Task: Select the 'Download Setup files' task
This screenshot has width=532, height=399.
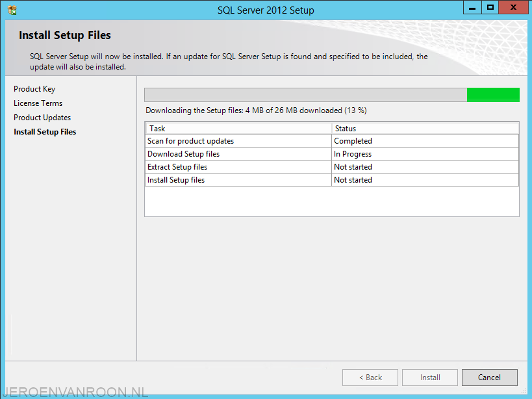Action: tap(238, 154)
